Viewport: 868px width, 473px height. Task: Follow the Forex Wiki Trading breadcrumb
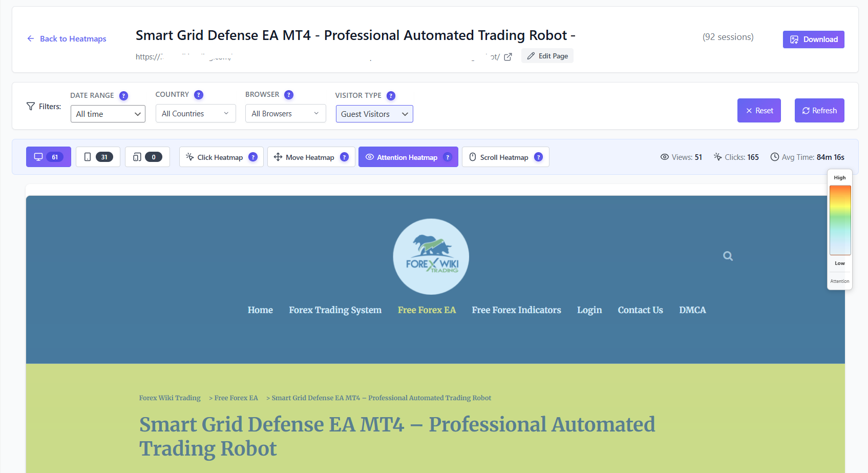click(x=170, y=398)
